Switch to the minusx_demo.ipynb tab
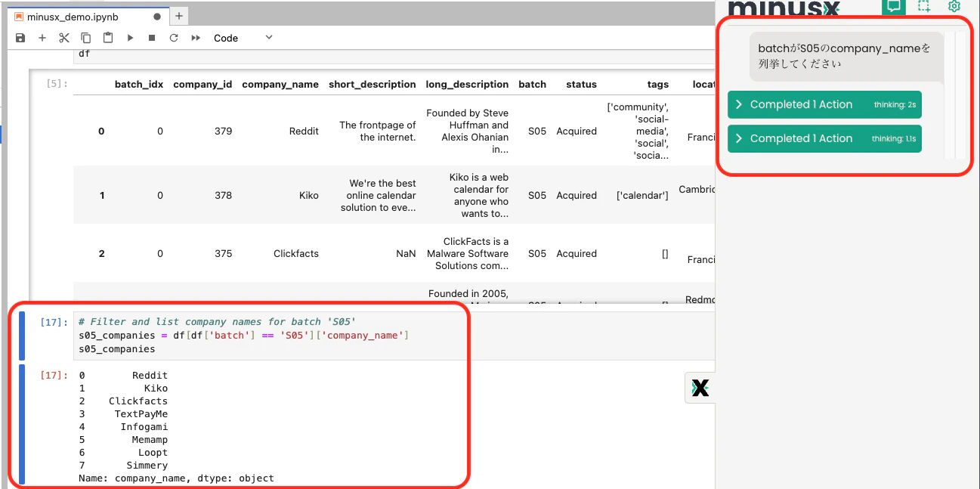Screen dimensions: 980x489 (72, 17)
